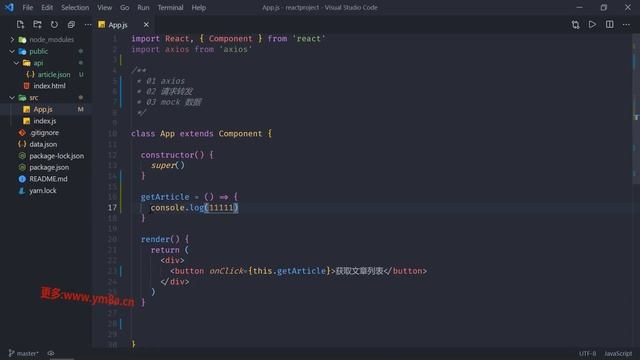Click line number 17 in gutter
Image resolution: width=640 pixels, height=360 pixels.
point(112,207)
